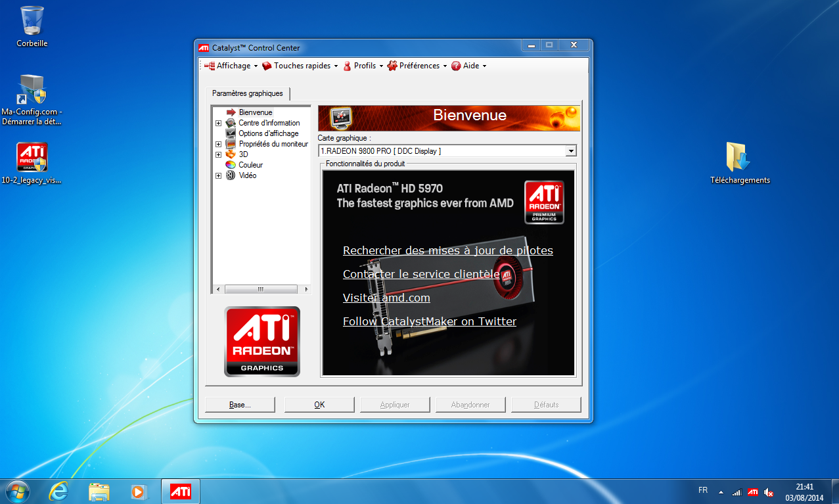Open Windows Explorer from the taskbar

pyautogui.click(x=99, y=492)
